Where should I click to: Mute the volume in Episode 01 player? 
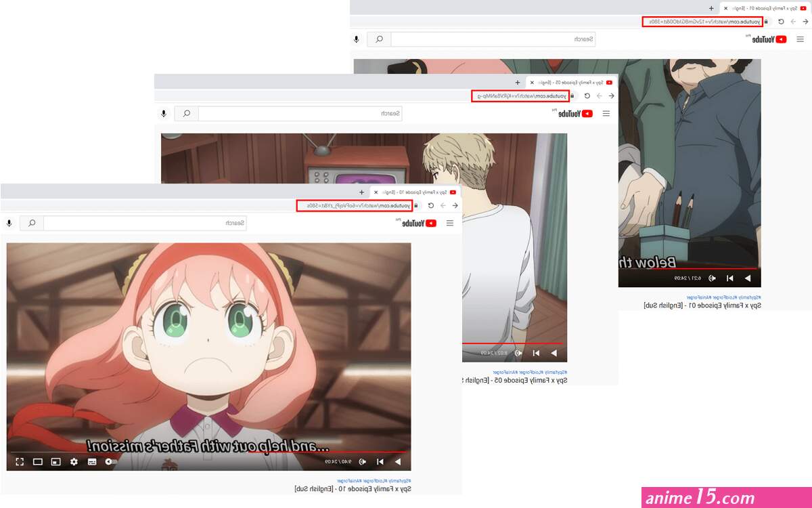(x=713, y=278)
